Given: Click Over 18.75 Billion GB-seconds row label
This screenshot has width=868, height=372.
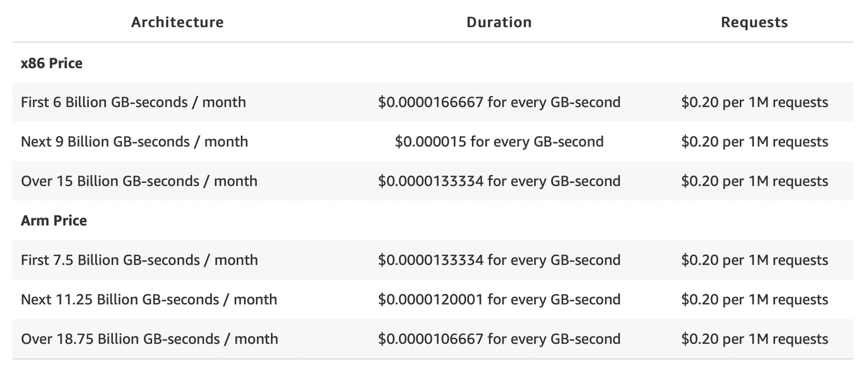Looking at the screenshot, I should [149, 339].
